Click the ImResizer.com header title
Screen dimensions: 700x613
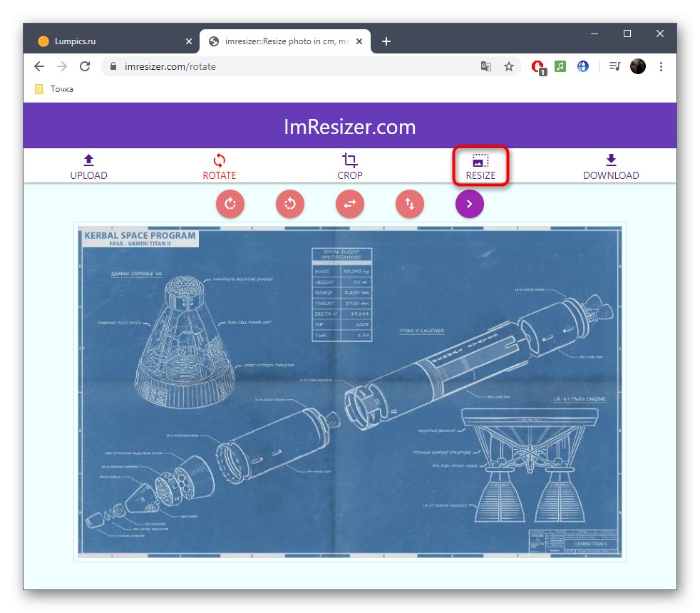coord(349,127)
